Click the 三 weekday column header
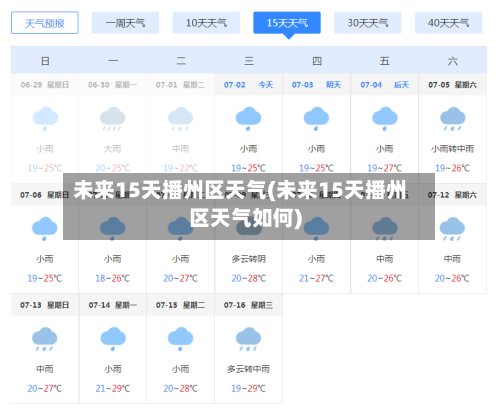This screenshot has height=413, width=500. coord(249,61)
